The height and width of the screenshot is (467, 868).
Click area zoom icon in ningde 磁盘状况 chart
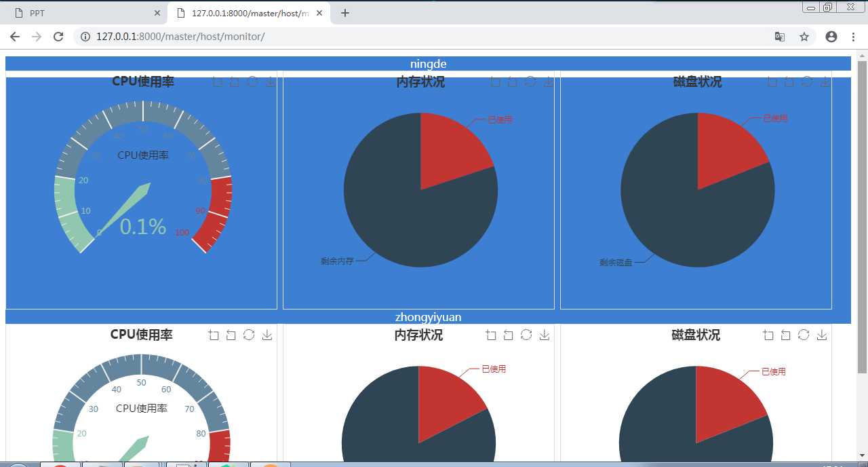772,81
